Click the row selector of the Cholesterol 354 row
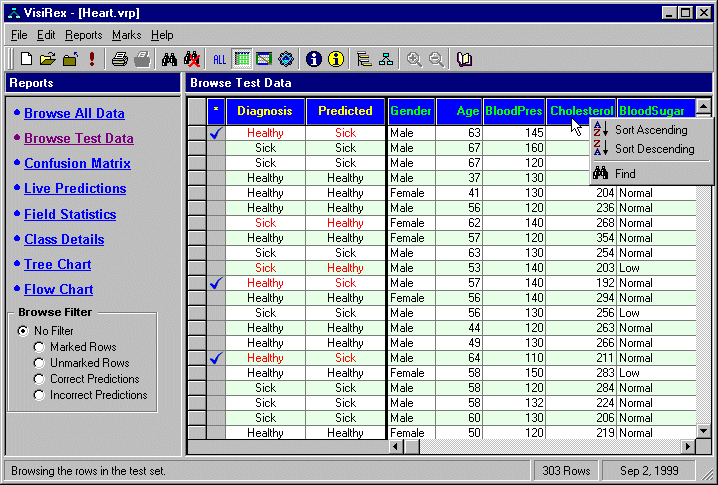This screenshot has height=485, width=718. [x=197, y=238]
